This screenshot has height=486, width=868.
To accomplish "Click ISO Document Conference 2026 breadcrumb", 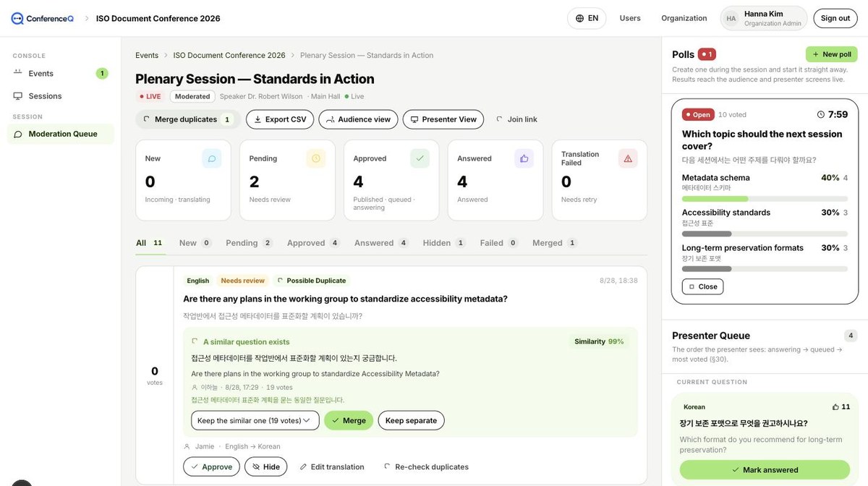I will click(x=229, y=55).
